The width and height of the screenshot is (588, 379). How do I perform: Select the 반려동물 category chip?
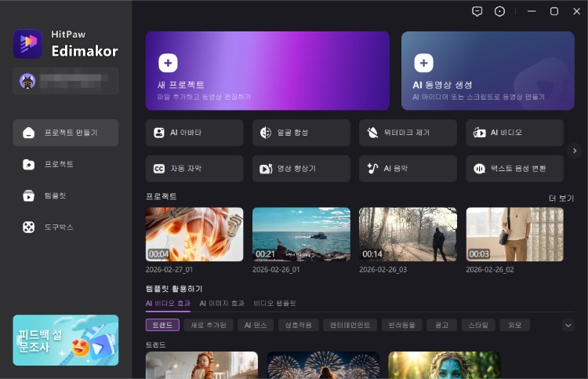click(x=401, y=325)
